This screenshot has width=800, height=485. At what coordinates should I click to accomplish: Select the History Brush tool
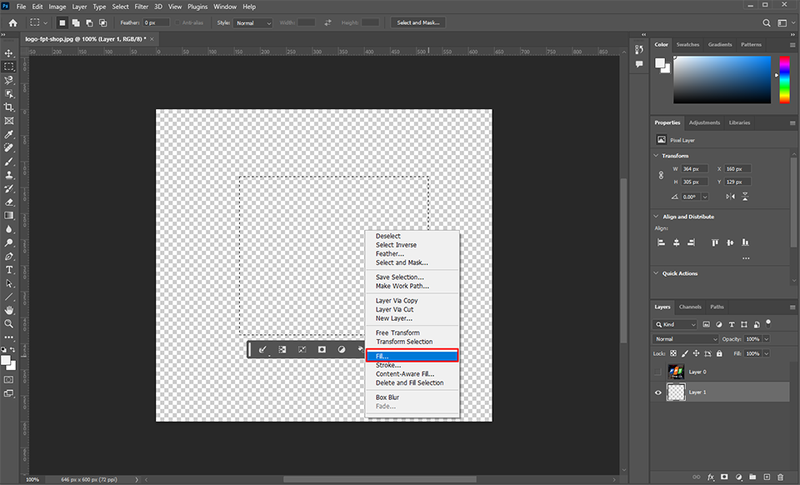[9, 189]
